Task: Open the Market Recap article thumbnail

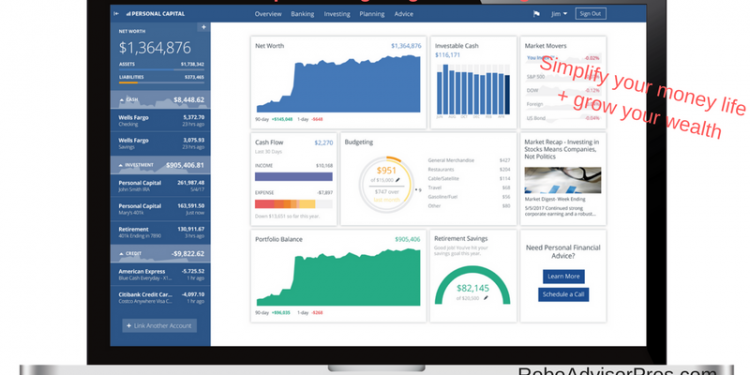Action: tap(562, 180)
